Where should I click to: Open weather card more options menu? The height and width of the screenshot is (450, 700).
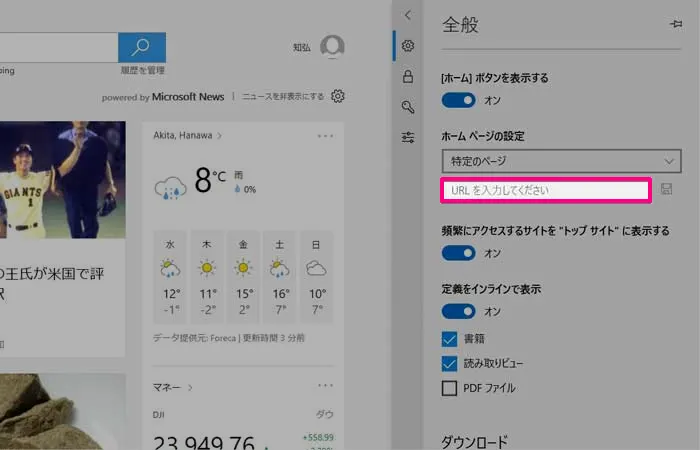click(325, 136)
